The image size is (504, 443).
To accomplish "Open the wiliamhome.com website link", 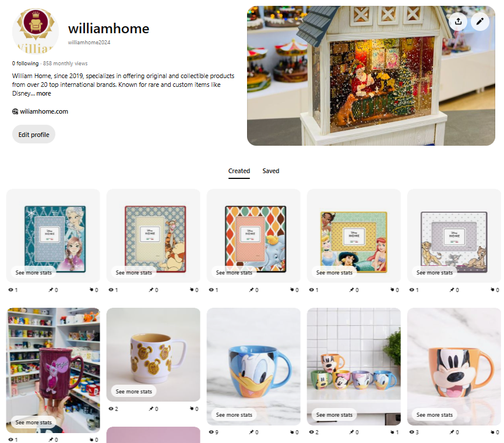I will point(44,111).
